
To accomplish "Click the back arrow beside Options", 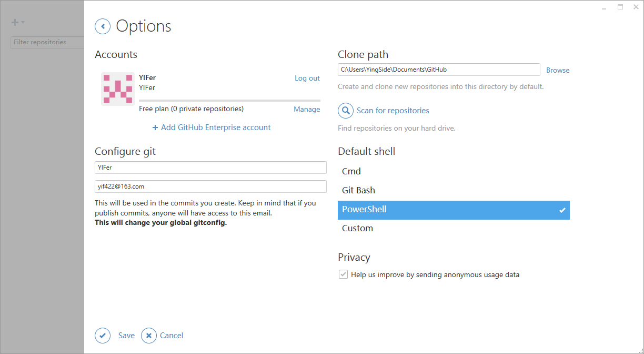I will 103,26.
